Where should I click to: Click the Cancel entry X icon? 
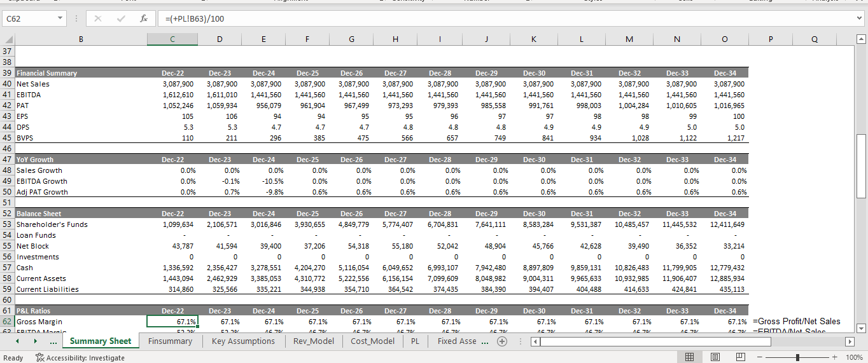tap(98, 19)
